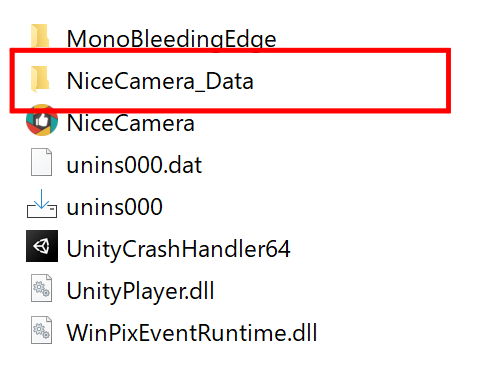Click empty row space right of unins000.dat

pos(333,165)
